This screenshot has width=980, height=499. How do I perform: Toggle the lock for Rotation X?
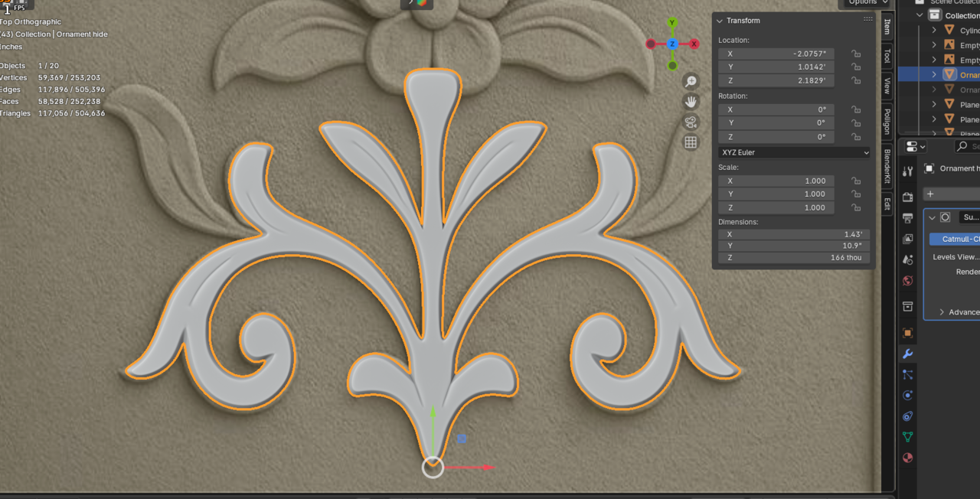coord(856,109)
